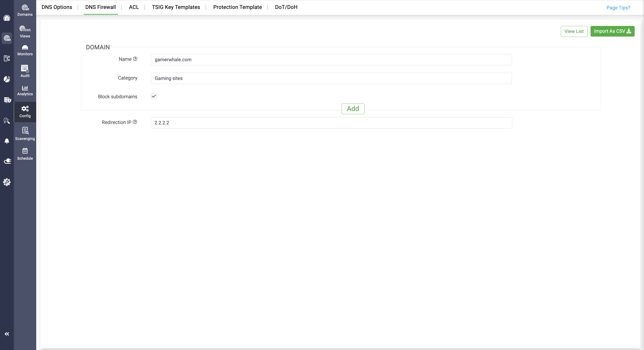Open Analytics from sidebar

(25, 90)
